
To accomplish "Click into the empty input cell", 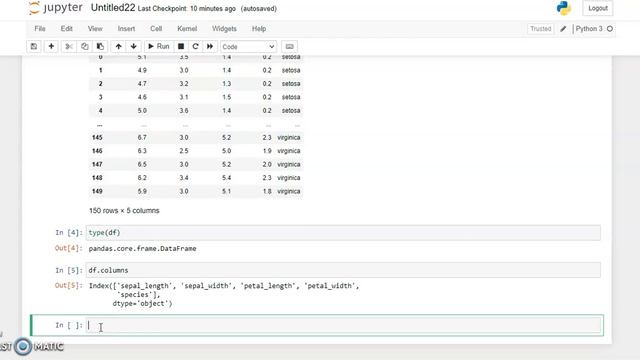I will pyautogui.click(x=343, y=325).
